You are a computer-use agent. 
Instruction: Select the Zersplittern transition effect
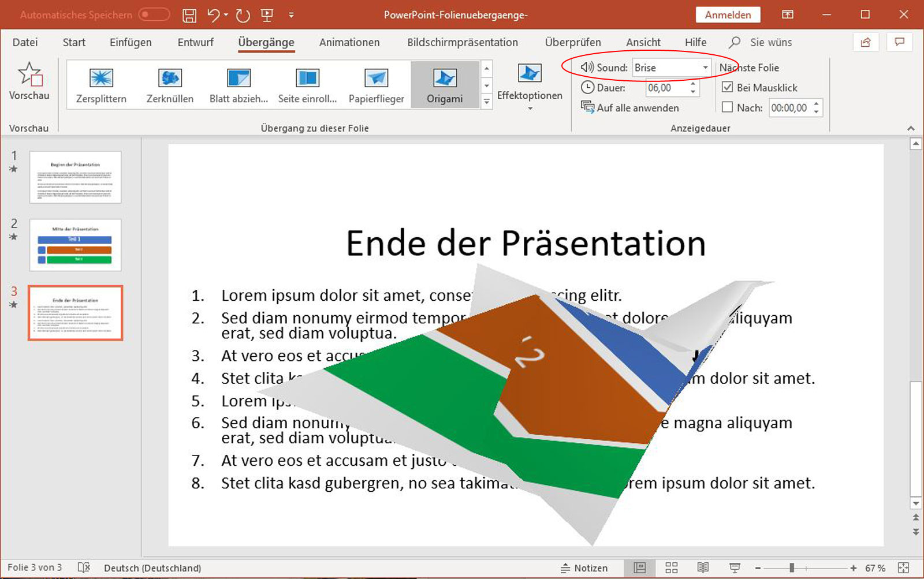pos(101,79)
